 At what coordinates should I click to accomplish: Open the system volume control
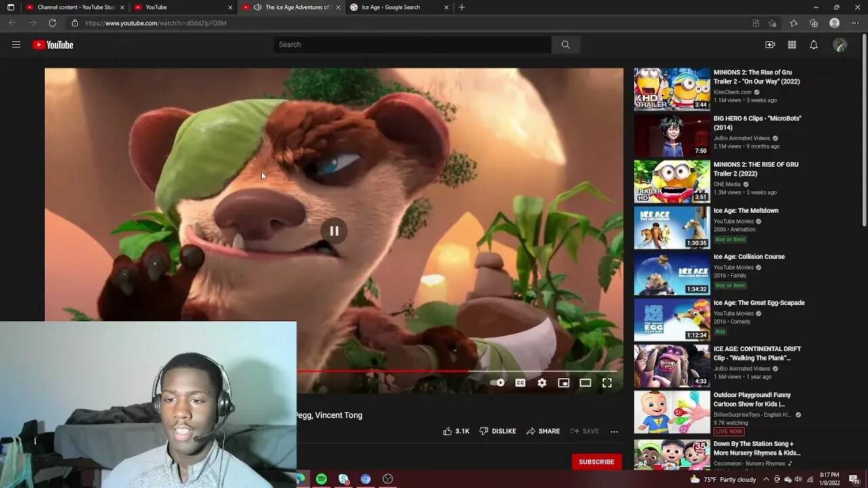pyautogui.click(x=798, y=479)
